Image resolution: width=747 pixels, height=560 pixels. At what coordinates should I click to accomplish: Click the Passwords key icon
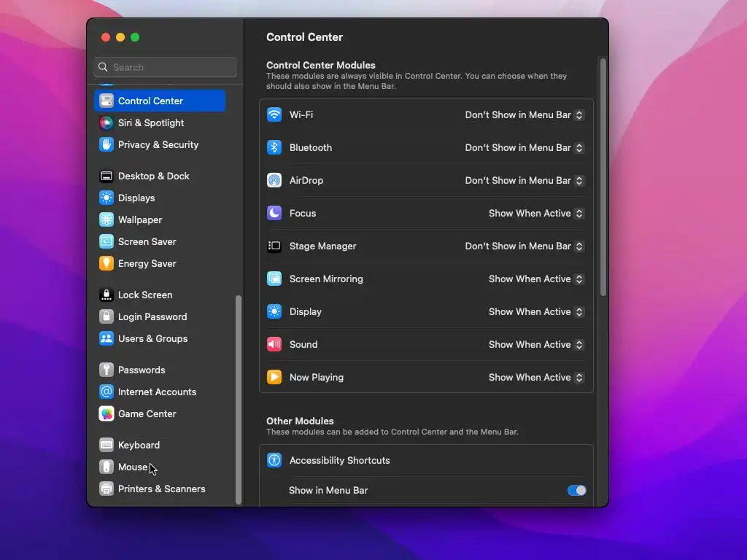pyautogui.click(x=107, y=370)
